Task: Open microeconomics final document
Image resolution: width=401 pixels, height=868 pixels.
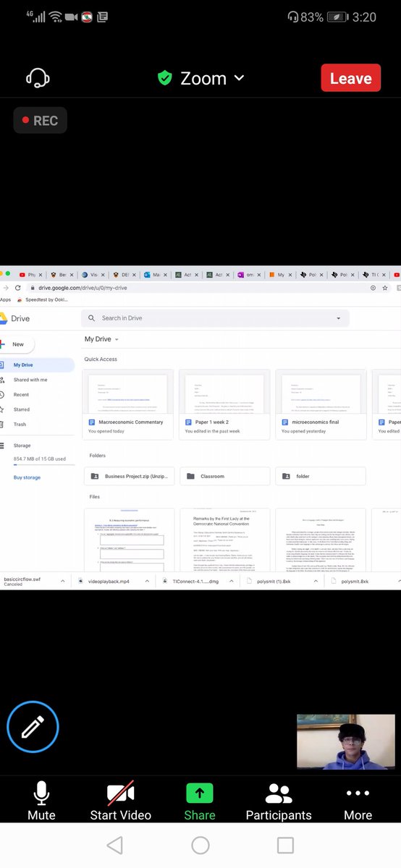Action: click(x=321, y=404)
